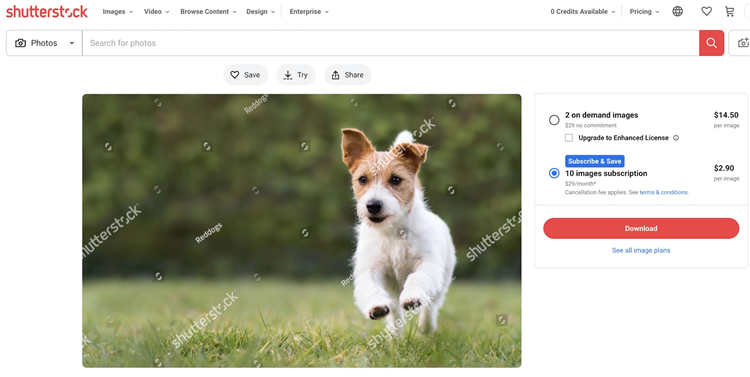Check Upgrade to Enhanced License box

[x=569, y=138]
